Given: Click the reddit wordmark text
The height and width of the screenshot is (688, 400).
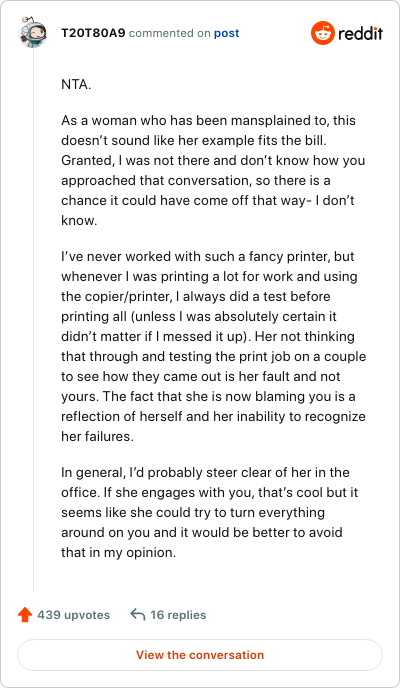Looking at the screenshot, I should click(361, 33).
